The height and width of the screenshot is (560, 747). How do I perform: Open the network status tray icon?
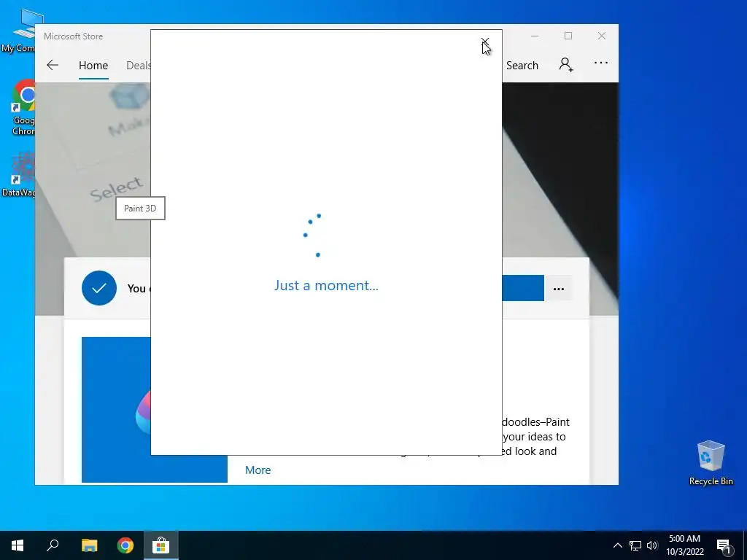(x=635, y=545)
